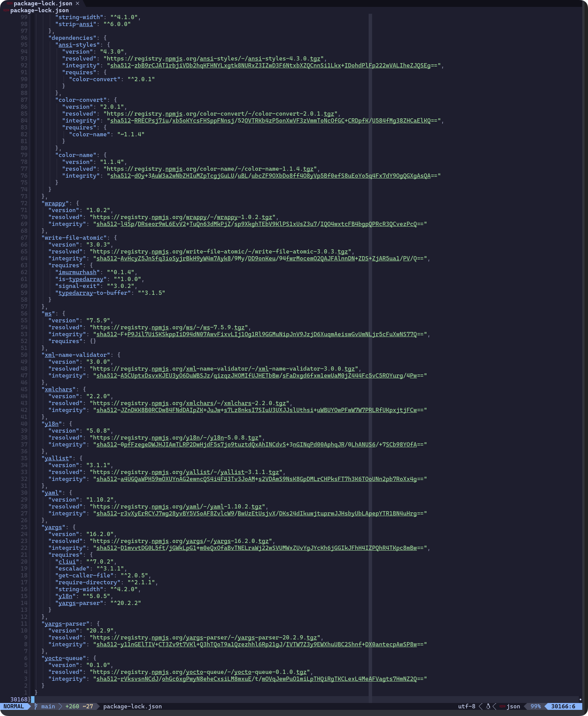Image resolution: width=588 pixels, height=716 pixels.
Task: Open the color-convert-2.0.1.tgz registry URL
Action: point(220,114)
